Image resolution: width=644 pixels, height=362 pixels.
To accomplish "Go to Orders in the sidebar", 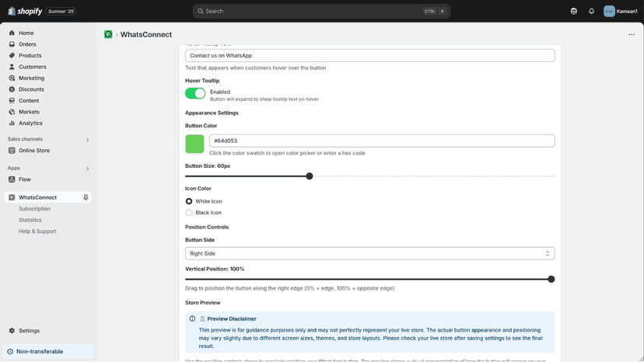I will click(27, 44).
